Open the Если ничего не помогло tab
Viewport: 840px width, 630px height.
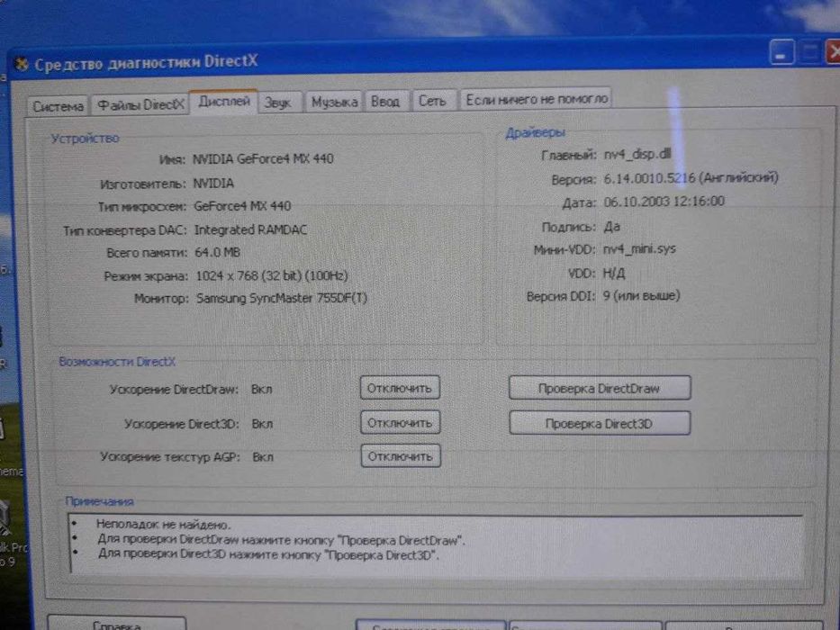click(x=537, y=99)
